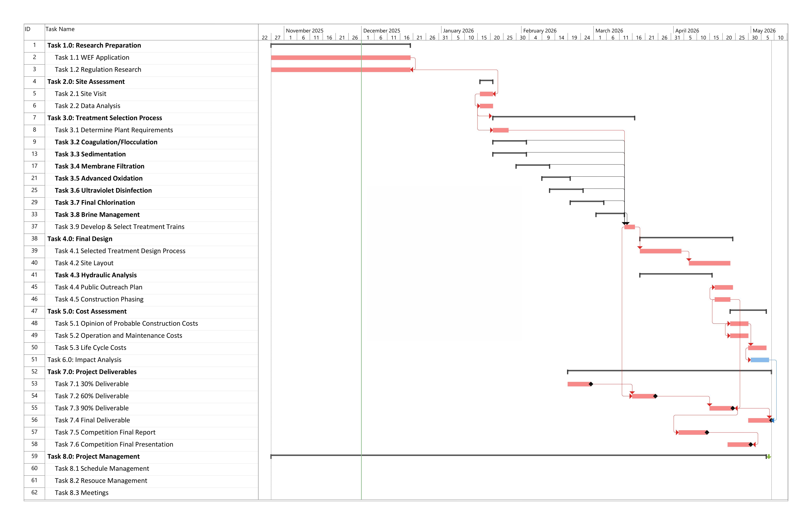
Task: Select Task 3.8 Brine Management row
Action: point(97,215)
